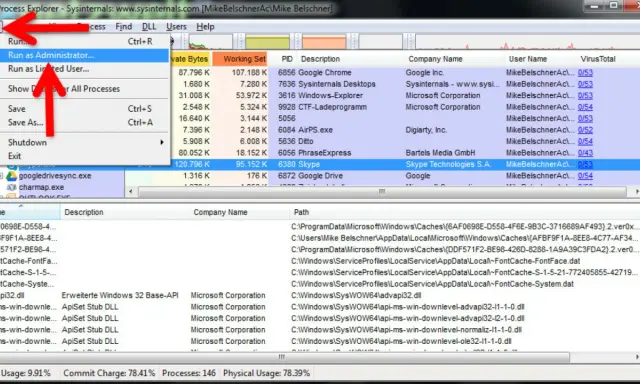Open the Find menu
Viewport: 640px width, 384px height.
124,27
